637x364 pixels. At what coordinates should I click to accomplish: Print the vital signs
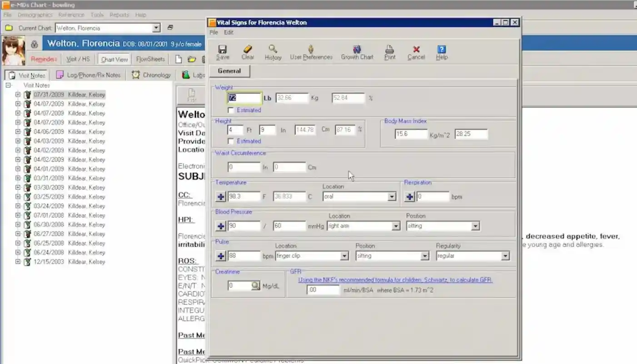tap(389, 51)
